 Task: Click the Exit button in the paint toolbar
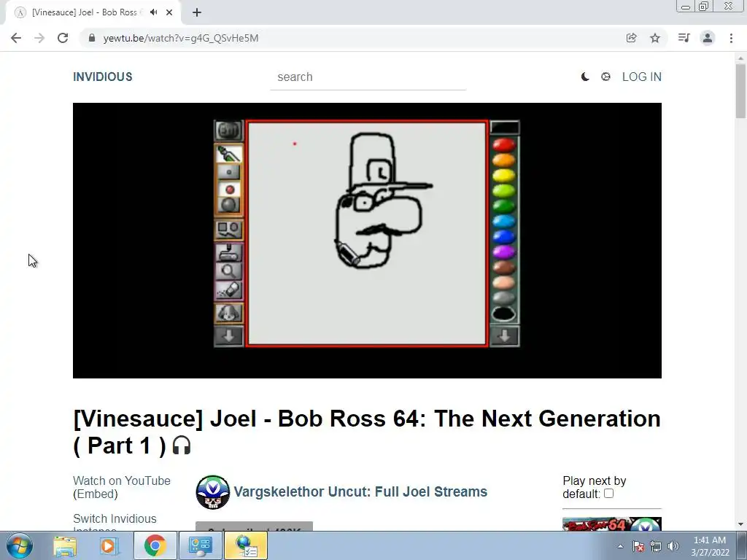click(x=228, y=131)
